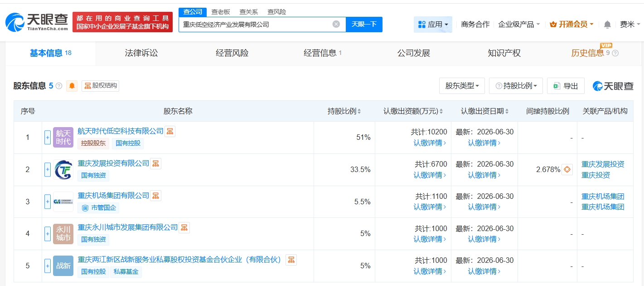Switch to the 法律诉讼 tab
Image resolution: width=644 pixels, height=286 pixels.
pos(141,53)
